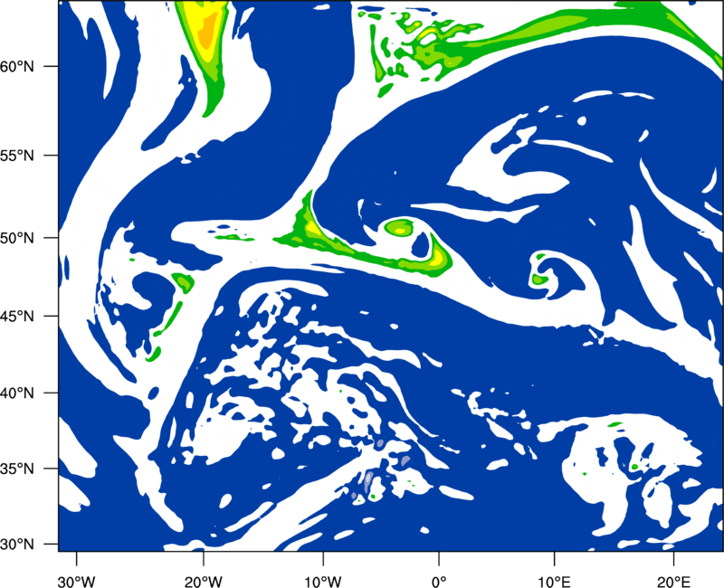Click the 45°N latitude label
This screenshot has width=724, height=588.
17,317
